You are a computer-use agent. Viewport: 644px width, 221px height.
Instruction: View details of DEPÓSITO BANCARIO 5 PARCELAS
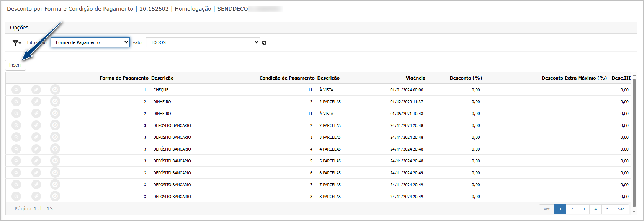[x=16, y=161]
